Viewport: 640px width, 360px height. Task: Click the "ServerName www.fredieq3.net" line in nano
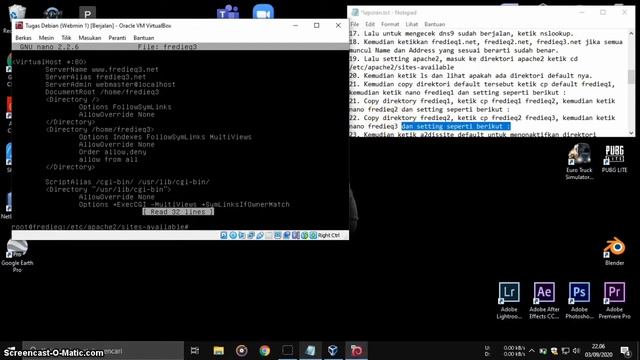(102, 69)
